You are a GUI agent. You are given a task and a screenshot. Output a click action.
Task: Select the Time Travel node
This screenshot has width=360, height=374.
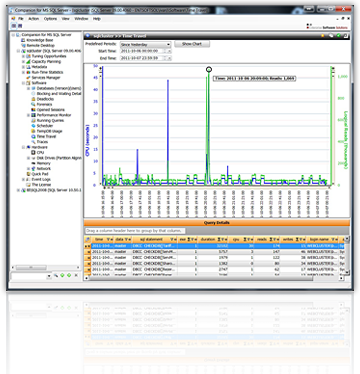pos(46,136)
